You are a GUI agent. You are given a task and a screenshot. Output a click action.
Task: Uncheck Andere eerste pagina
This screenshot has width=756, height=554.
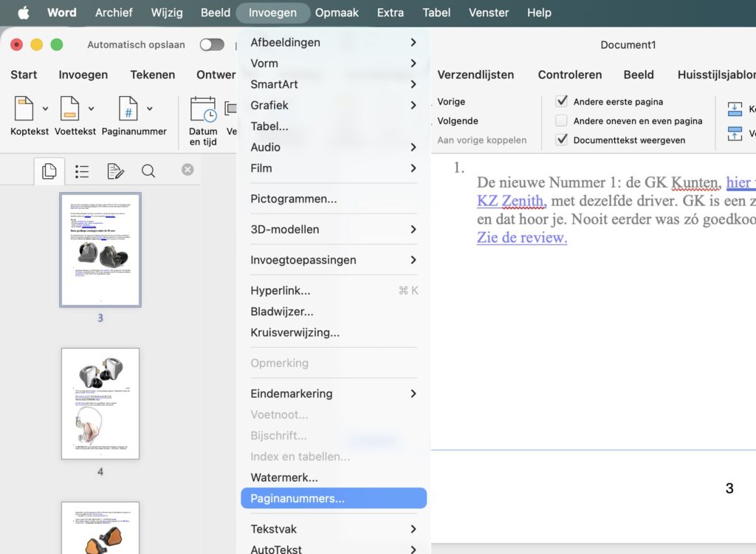click(562, 101)
